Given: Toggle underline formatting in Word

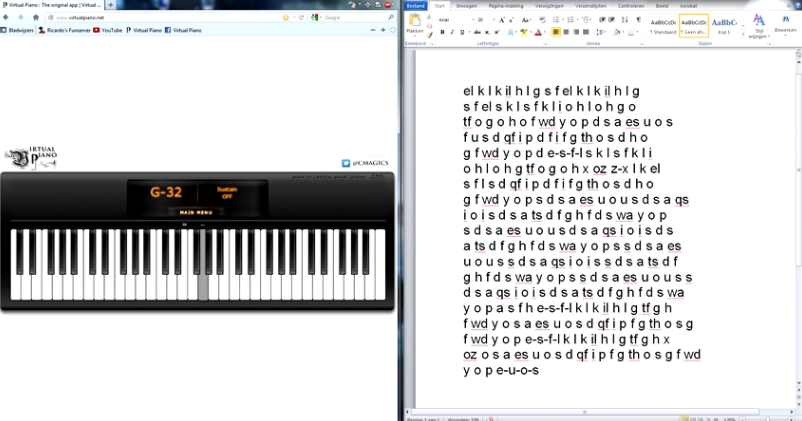Looking at the screenshot, I should [x=462, y=32].
